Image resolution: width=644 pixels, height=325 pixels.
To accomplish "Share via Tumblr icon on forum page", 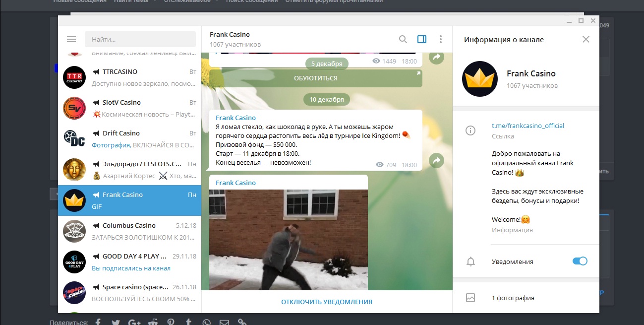I will [189, 322].
